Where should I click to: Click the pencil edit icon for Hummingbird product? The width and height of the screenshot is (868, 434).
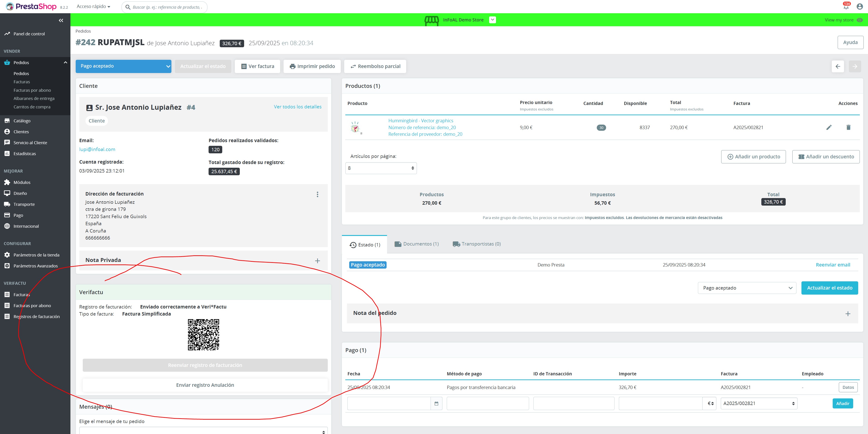point(829,127)
